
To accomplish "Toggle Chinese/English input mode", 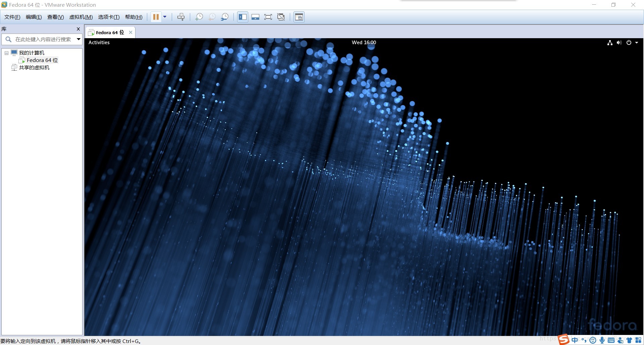I will point(575,340).
